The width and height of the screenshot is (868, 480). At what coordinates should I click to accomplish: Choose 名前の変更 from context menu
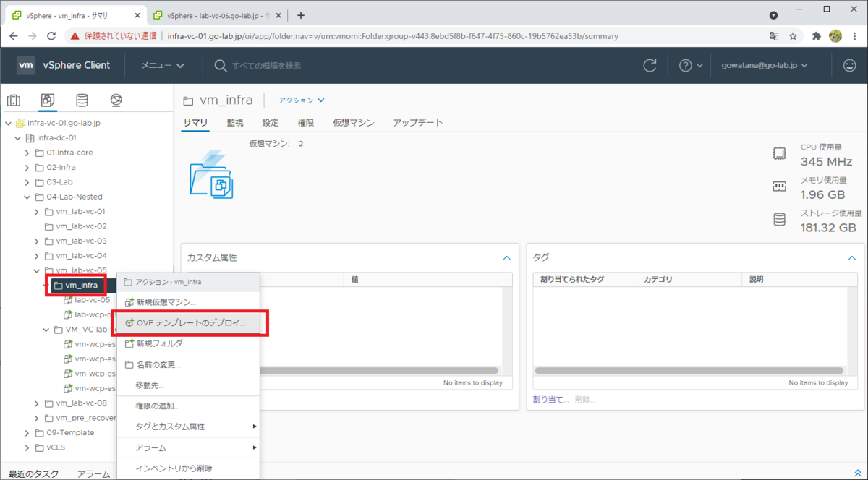click(187, 364)
